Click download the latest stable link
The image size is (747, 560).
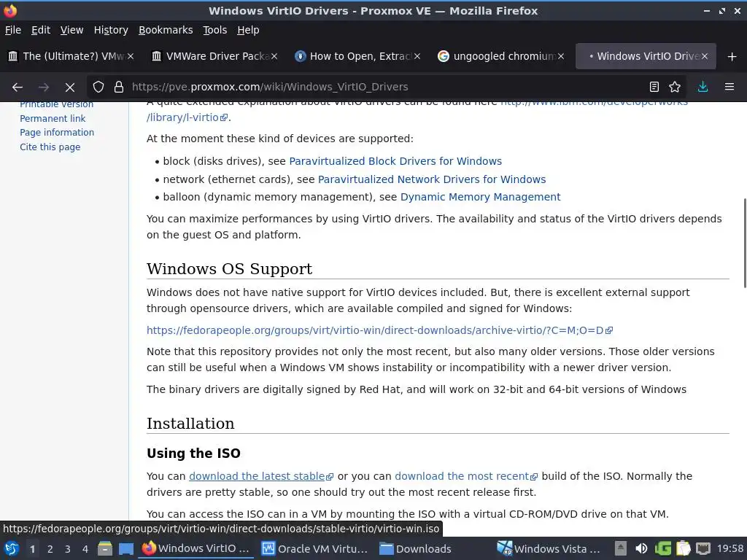(x=261, y=476)
